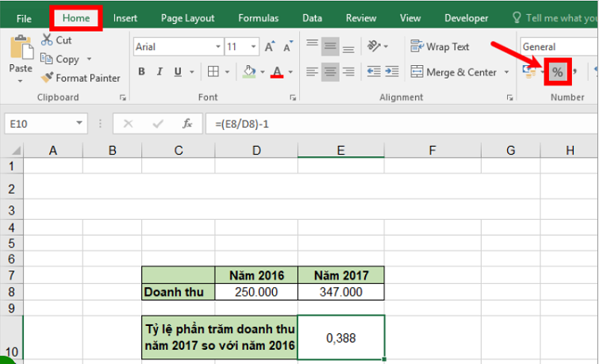Screen dimensions: 599x364
Task: Open Clipboard dialog launcher
Action: pos(123,98)
